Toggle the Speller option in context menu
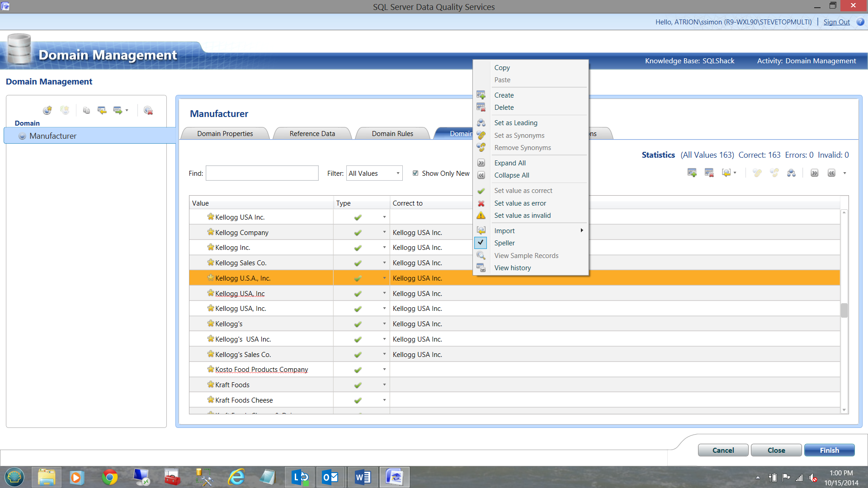Screen dimensions: 868x488 pyautogui.click(x=504, y=243)
